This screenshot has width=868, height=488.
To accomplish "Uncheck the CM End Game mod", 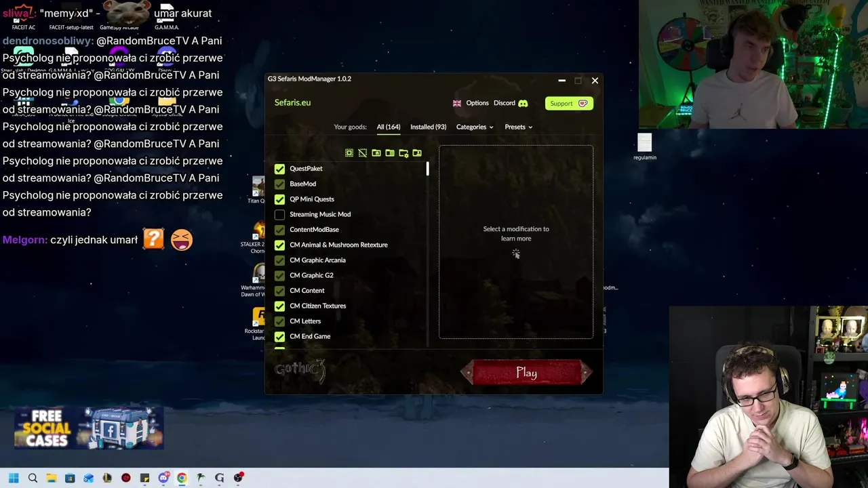I will 279,336.
